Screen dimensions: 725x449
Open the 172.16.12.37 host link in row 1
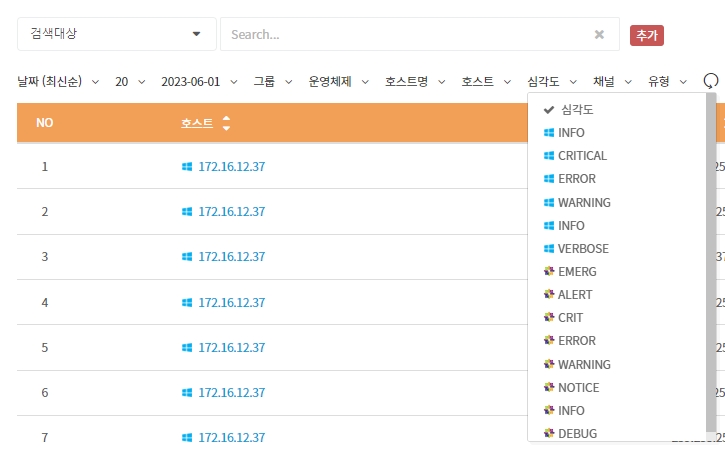[x=231, y=166]
